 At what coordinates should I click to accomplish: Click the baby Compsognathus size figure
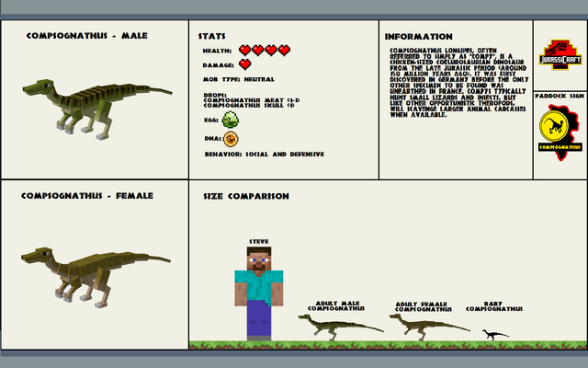495,335
